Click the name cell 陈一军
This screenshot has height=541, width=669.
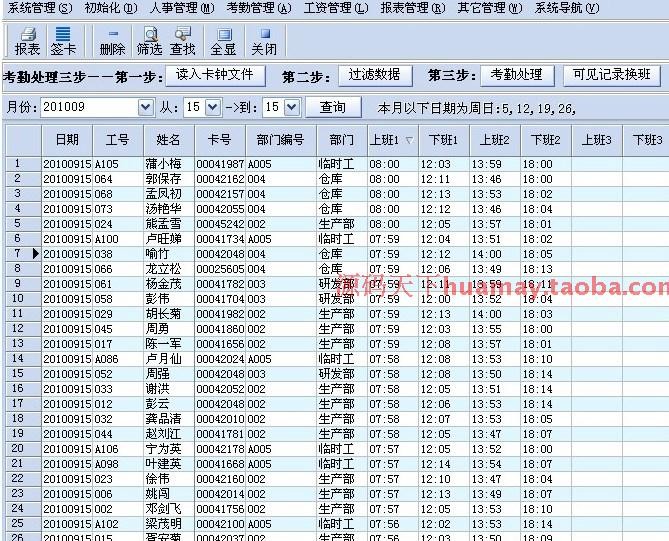tap(169, 344)
